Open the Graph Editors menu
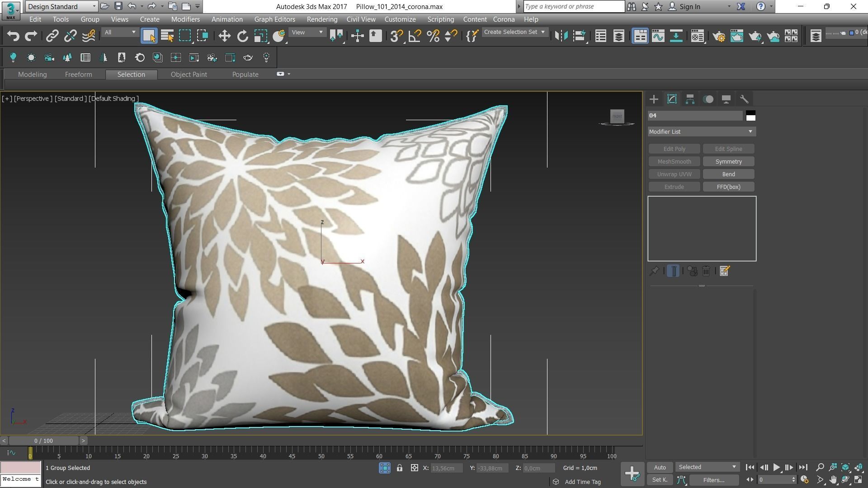Screen dimensions: 868x488 pos(274,19)
